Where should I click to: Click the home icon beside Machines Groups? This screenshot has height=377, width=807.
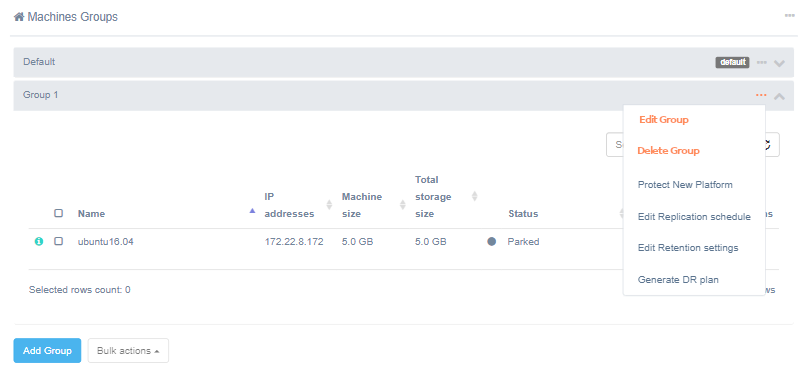(x=19, y=17)
